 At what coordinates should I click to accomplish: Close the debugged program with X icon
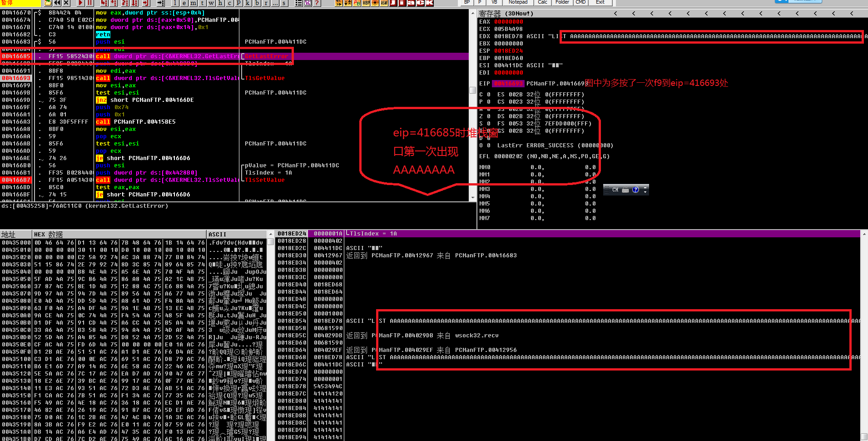(x=66, y=3)
